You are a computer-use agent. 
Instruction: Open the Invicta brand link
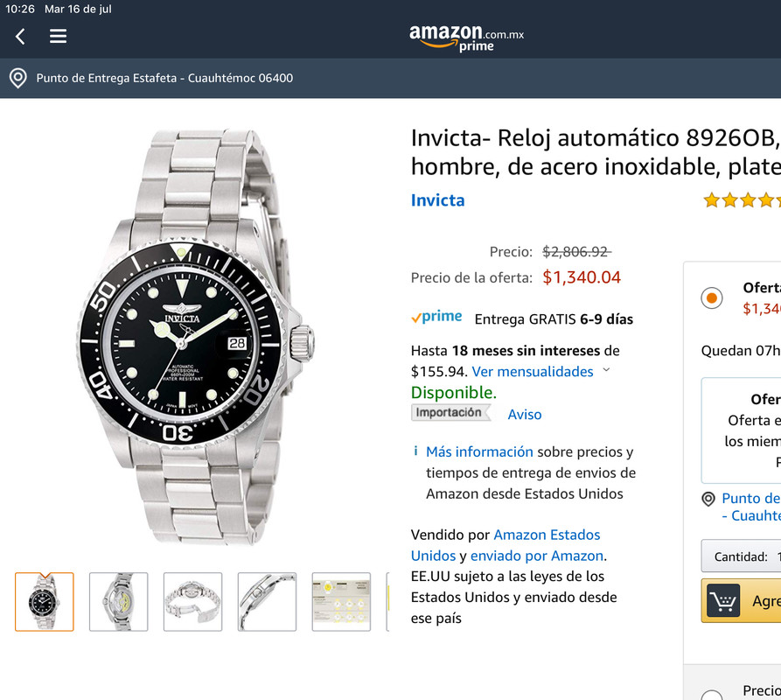[437, 200]
